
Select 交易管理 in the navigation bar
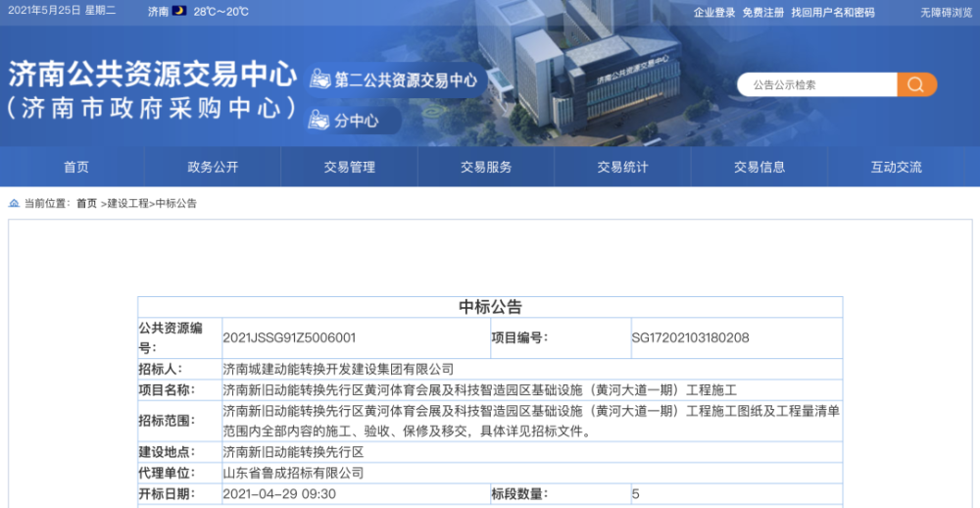(350, 167)
